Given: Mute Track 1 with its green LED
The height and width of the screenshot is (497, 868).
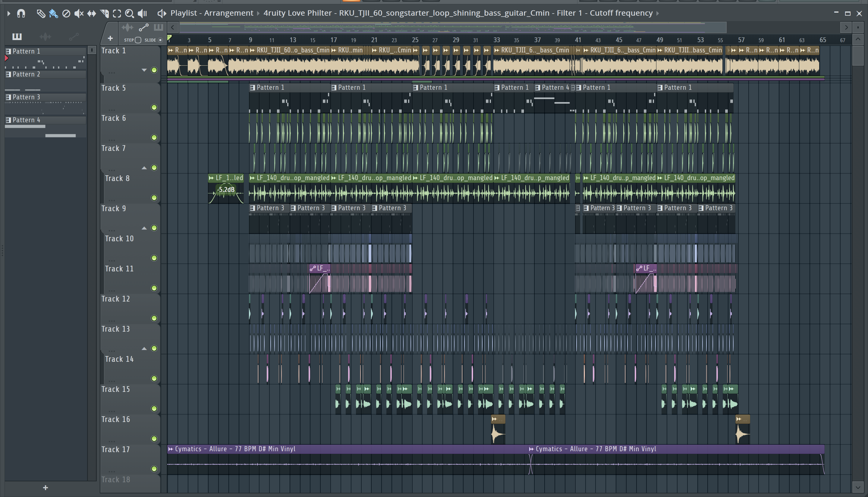Looking at the screenshot, I should click(x=154, y=70).
